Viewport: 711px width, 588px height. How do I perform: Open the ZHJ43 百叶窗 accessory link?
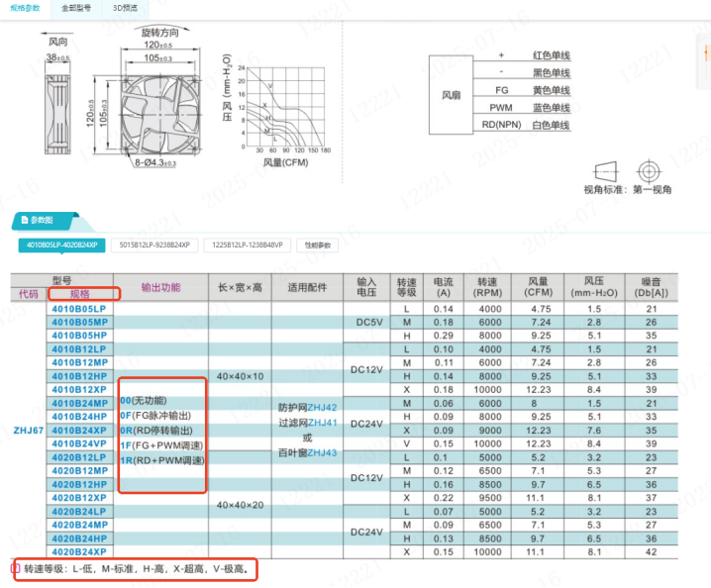[x=323, y=452]
